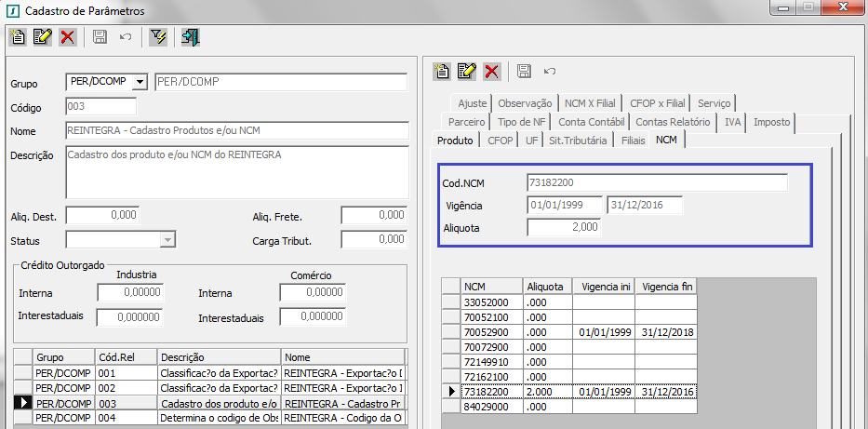Screen dimensions: 868x429
Task: Select the Sit.Tributária tab
Action: [x=578, y=141]
